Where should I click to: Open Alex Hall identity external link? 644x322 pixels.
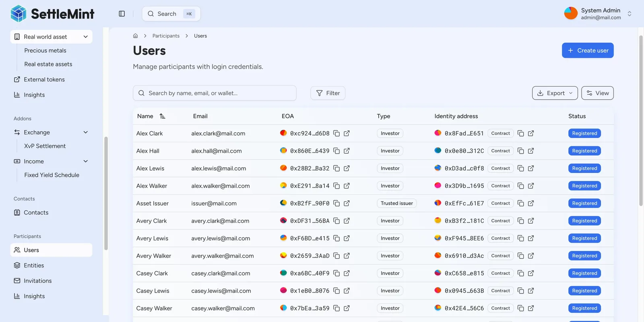pyautogui.click(x=531, y=151)
